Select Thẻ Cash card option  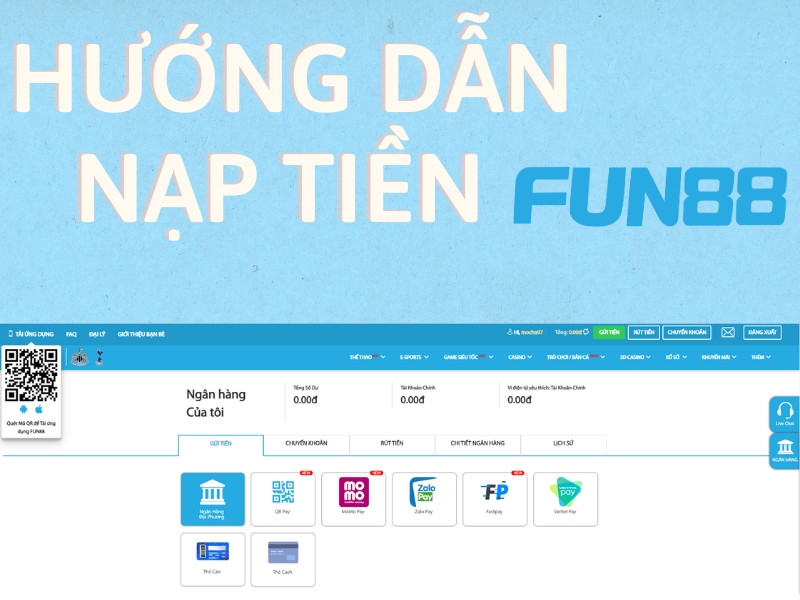click(x=283, y=560)
